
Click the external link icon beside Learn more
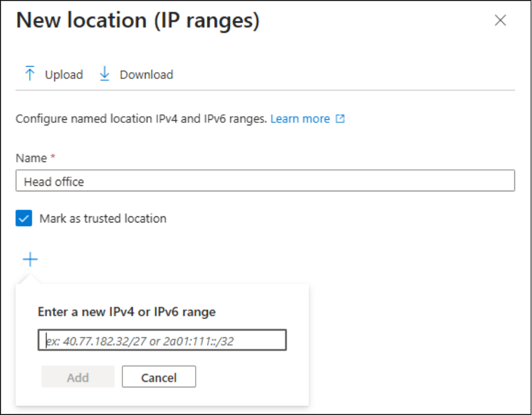click(x=340, y=119)
